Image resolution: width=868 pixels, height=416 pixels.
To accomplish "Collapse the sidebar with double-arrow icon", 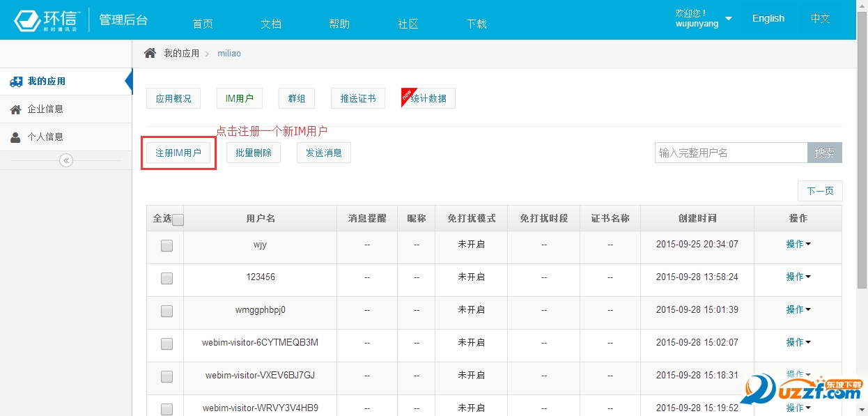I will pyautogui.click(x=66, y=161).
